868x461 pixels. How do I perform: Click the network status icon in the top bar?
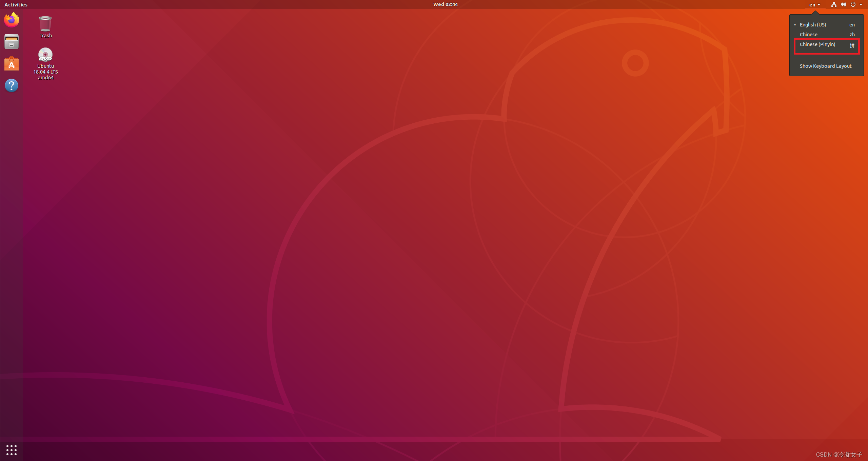(833, 4)
